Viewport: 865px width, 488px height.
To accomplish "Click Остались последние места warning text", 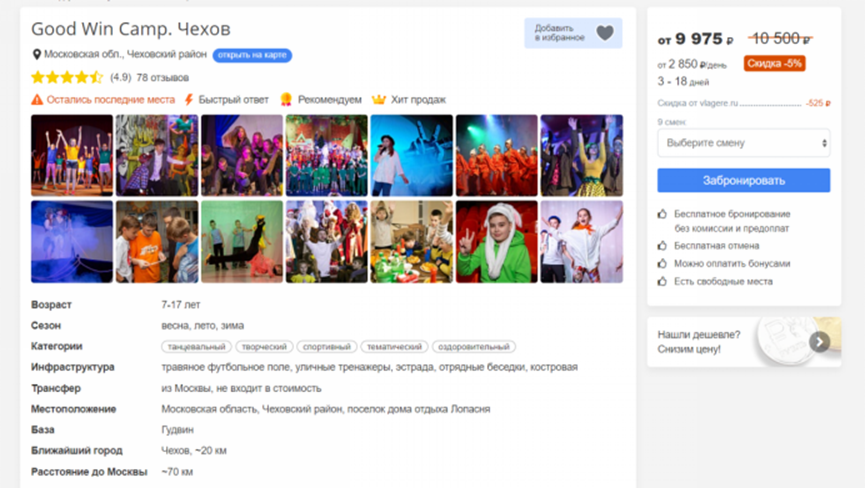I will click(110, 100).
